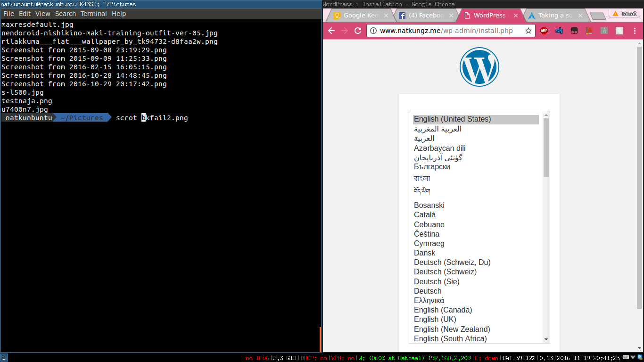The width and height of the screenshot is (644, 362).
Task: Click the language list scroll-down arrow
Action: point(546,339)
